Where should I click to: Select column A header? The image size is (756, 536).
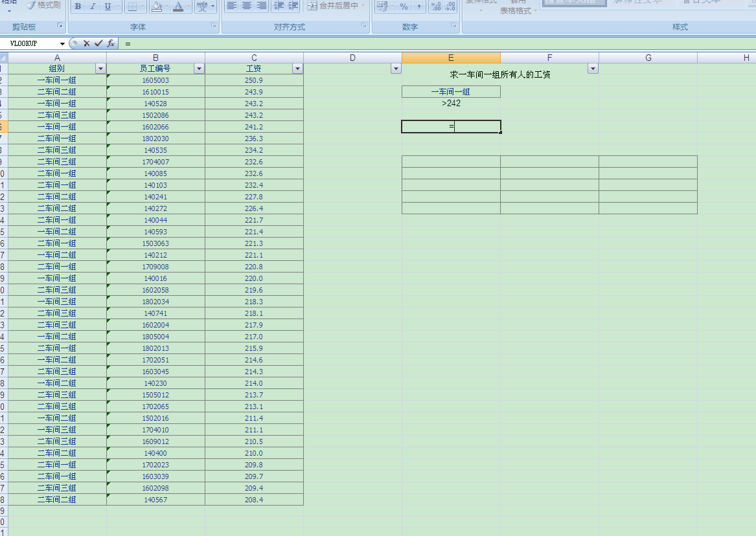click(x=58, y=58)
